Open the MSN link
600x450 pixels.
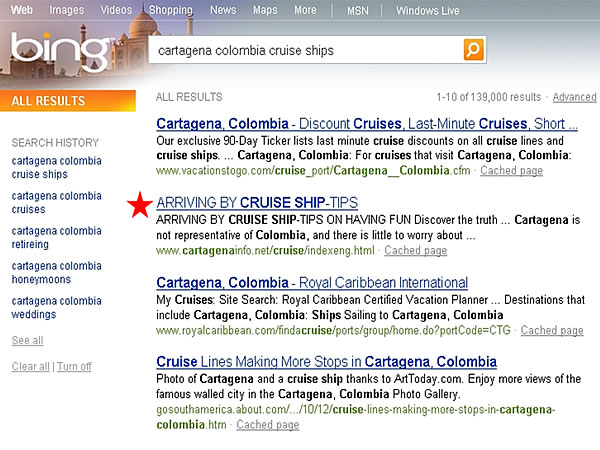[357, 10]
